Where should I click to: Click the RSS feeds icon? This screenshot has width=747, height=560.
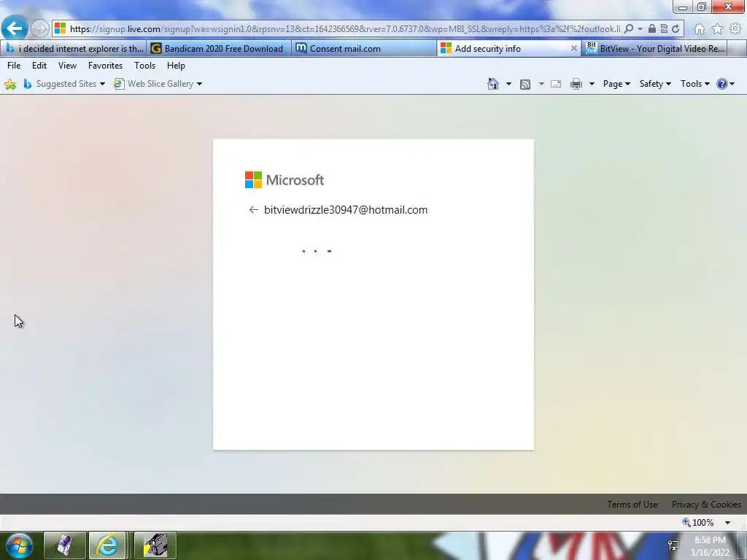click(x=525, y=85)
